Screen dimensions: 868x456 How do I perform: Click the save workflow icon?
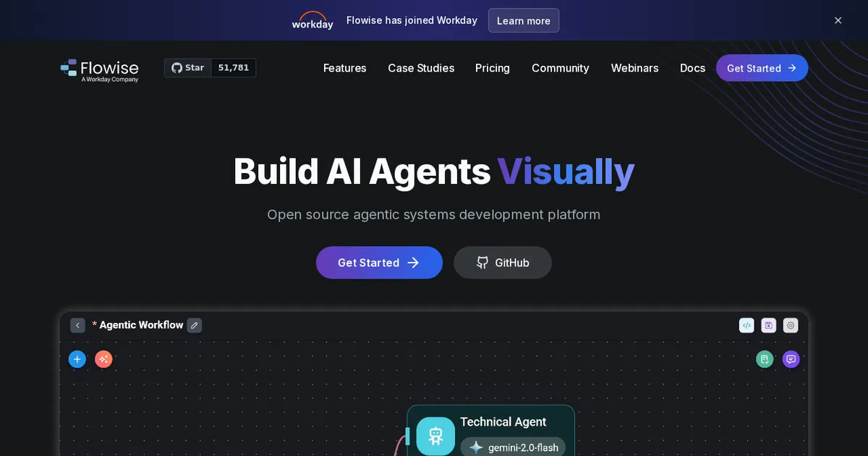pos(769,326)
